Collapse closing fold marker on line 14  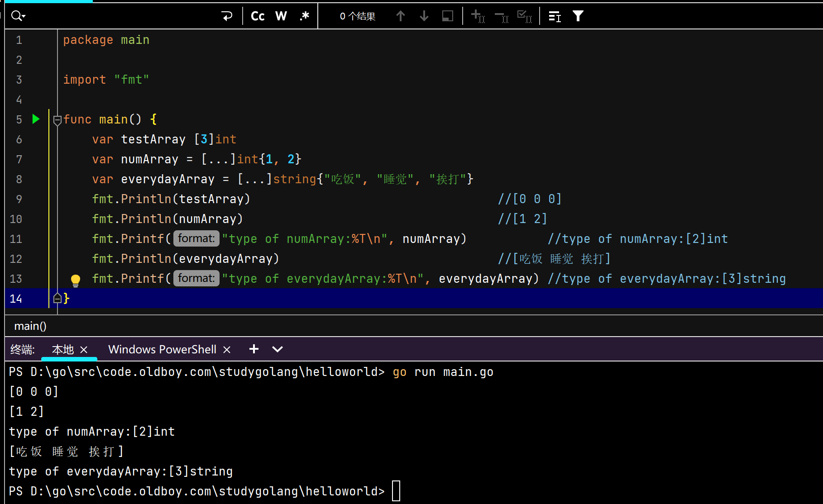(57, 298)
